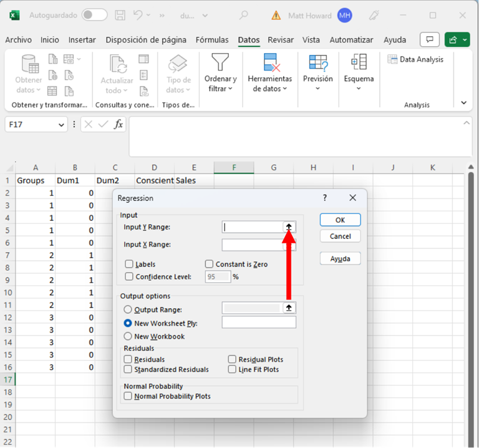The height and width of the screenshot is (448, 479).
Task: Select the Output Range radio button
Action: (x=128, y=309)
